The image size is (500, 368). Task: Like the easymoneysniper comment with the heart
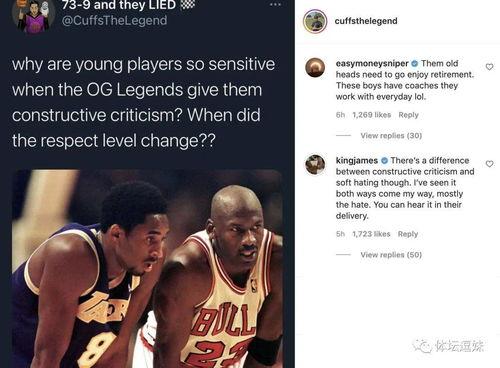pos(489,67)
